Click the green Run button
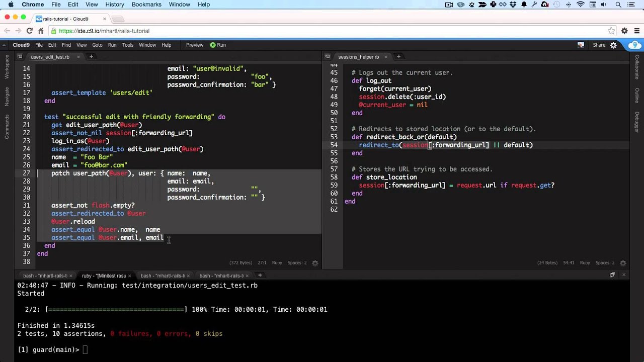The width and height of the screenshot is (644, 362). tap(218, 45)
